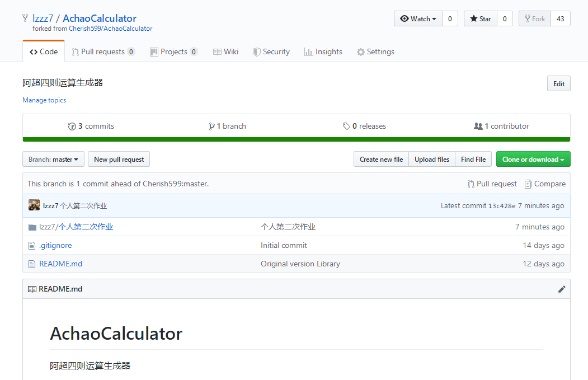View the 1 contributor page
Screen dimensions: 588x380
point(501,126)
